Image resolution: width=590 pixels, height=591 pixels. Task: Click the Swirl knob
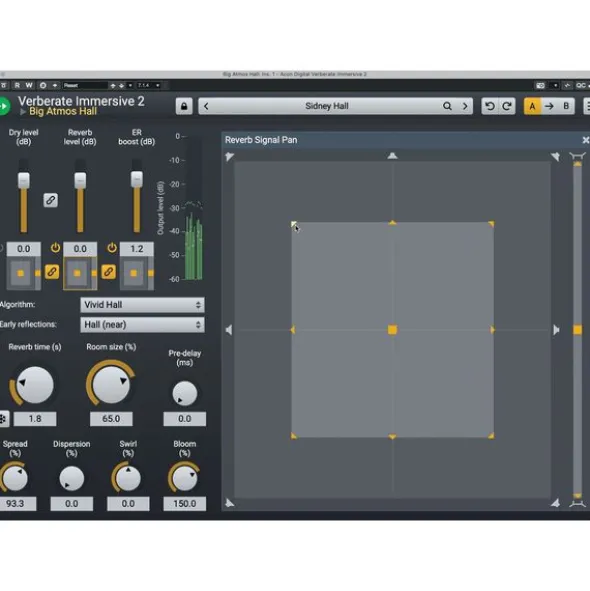(128, 478)
